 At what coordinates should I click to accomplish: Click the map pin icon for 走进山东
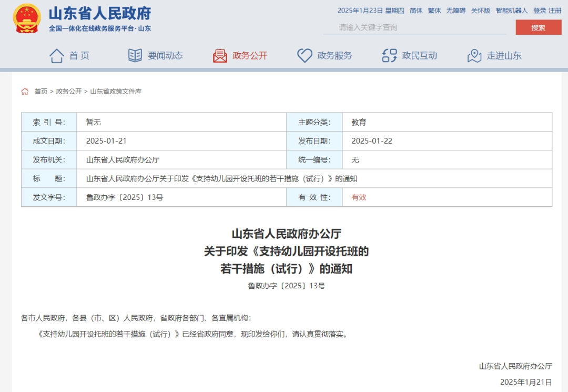[474, 56]
